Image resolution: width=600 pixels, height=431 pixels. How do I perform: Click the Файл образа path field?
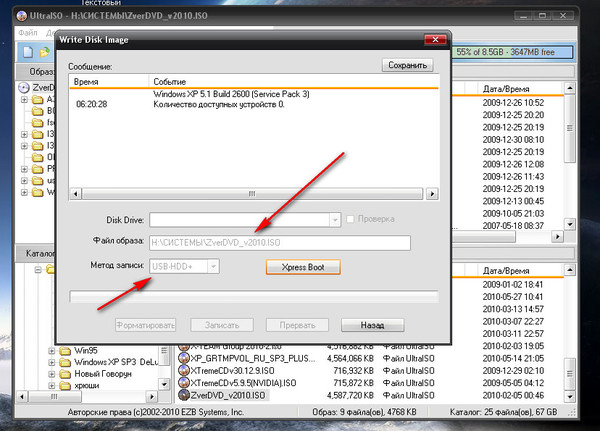(x=280, y=243)
